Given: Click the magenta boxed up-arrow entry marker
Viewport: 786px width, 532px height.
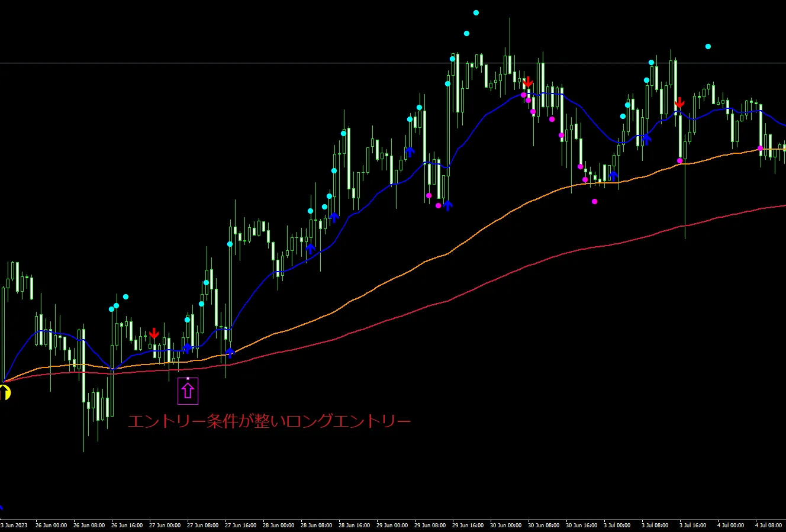Looking at the screenshot, I should pyautogui.click(x=188, y=391).
